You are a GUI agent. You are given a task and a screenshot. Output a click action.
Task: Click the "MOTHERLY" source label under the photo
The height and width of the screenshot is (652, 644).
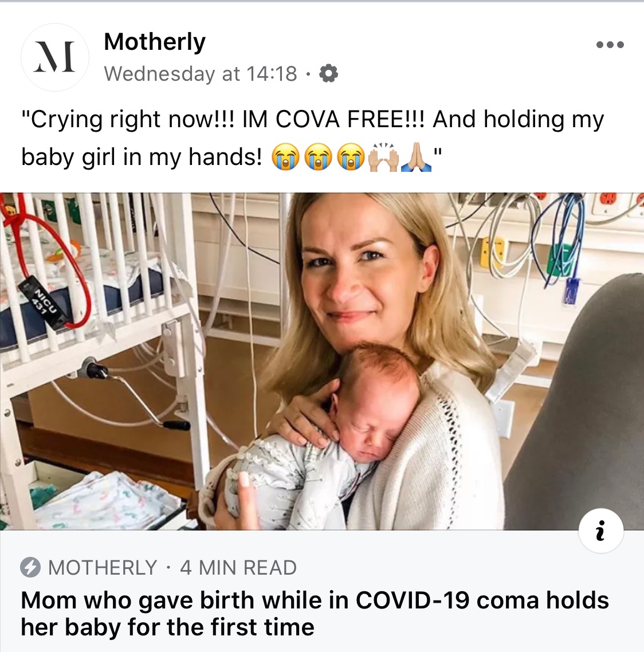(103, 568)
